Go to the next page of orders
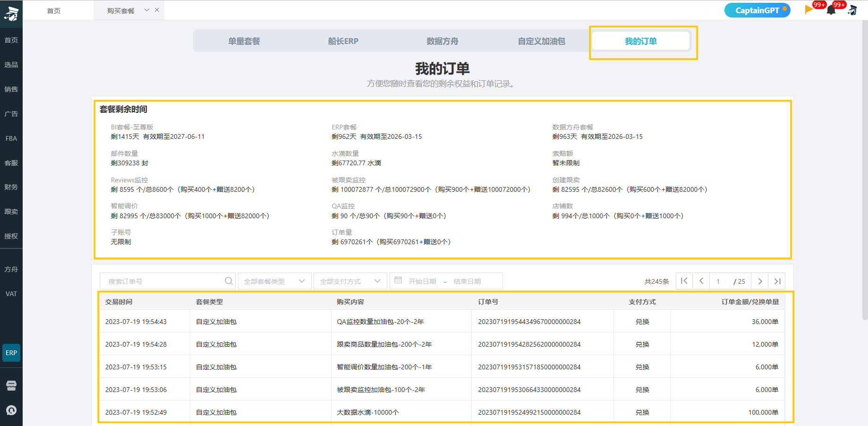This screenshot has width=868, height=426. (x=760, y=281)
